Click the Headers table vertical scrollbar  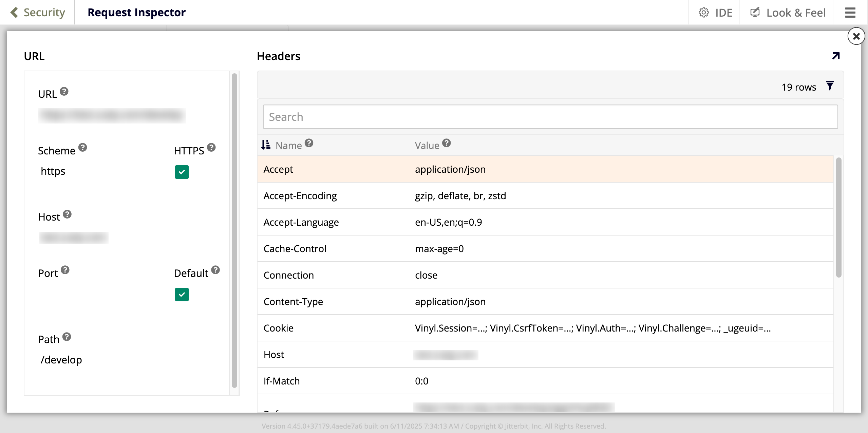point(838,217)
